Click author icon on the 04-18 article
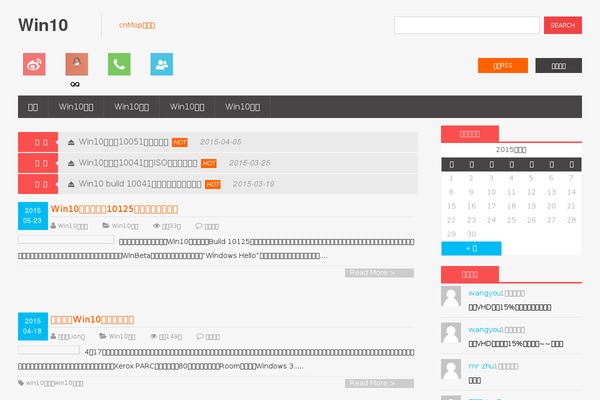Image resolution: width=600 pixels, height=400 pixels. 53,336
